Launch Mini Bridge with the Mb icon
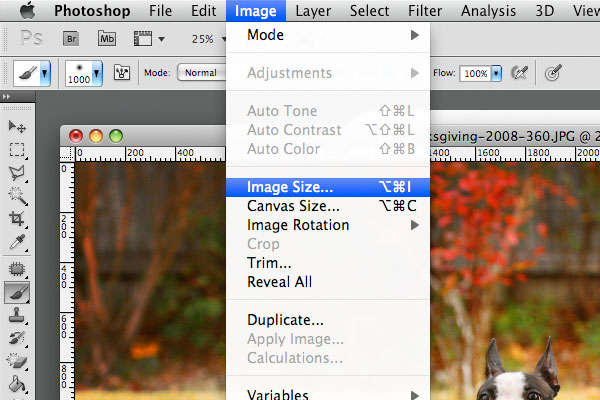This screenshot has width=600, height=400. [x=107, y=39]
